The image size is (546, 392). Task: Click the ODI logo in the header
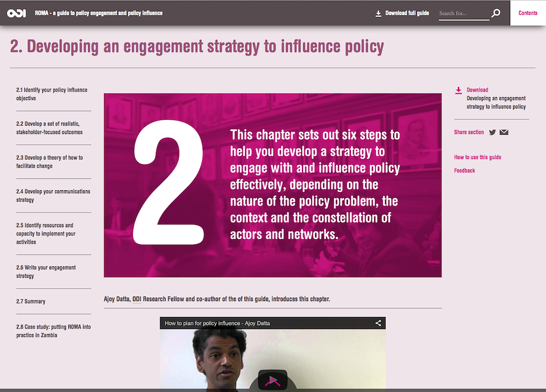coord(16,13)
